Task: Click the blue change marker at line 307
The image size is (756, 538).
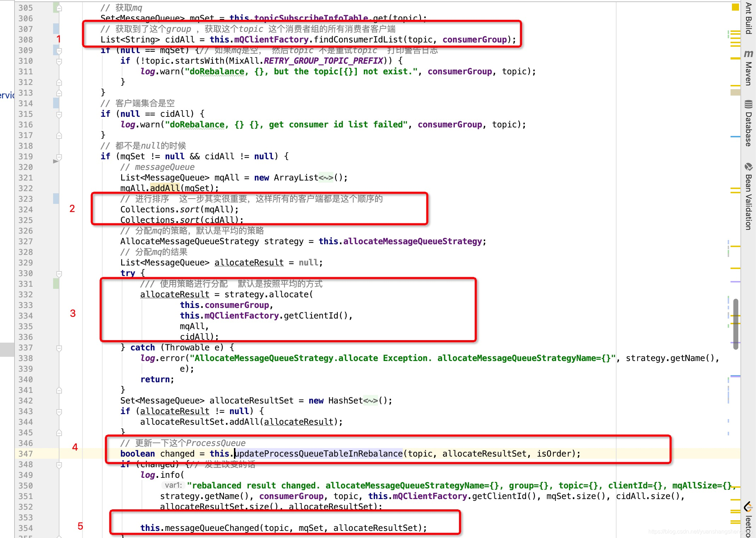Action: [x=56, y=29]
